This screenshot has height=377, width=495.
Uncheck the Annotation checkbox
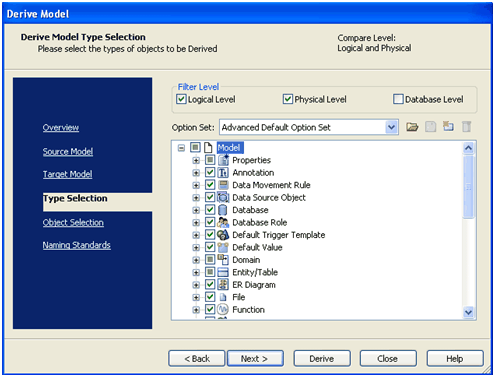coord(210,173)
